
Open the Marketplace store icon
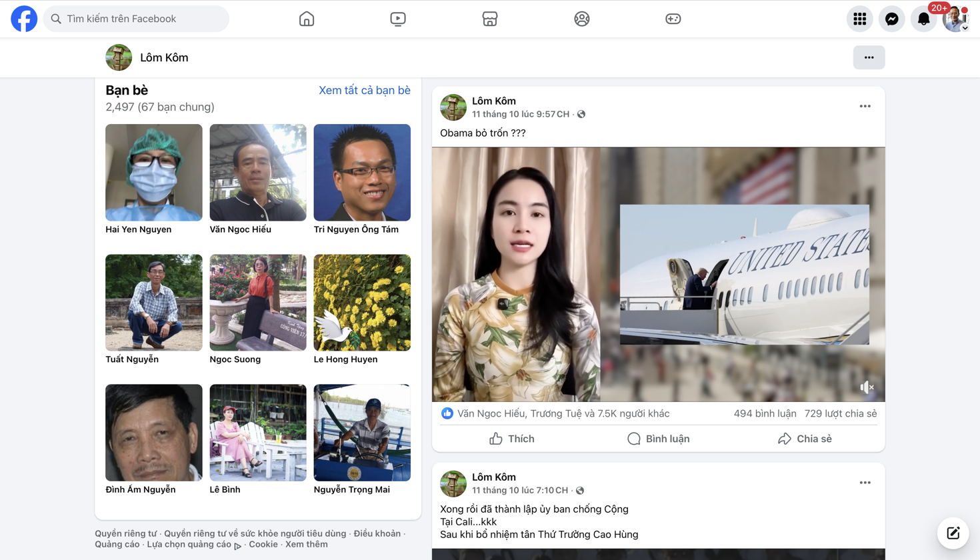click(x=490, y=19)
